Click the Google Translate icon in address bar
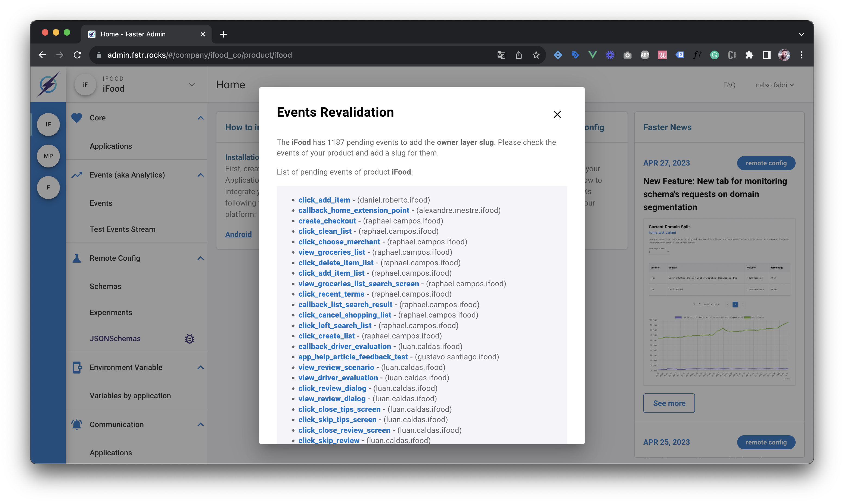 [501, 55]
